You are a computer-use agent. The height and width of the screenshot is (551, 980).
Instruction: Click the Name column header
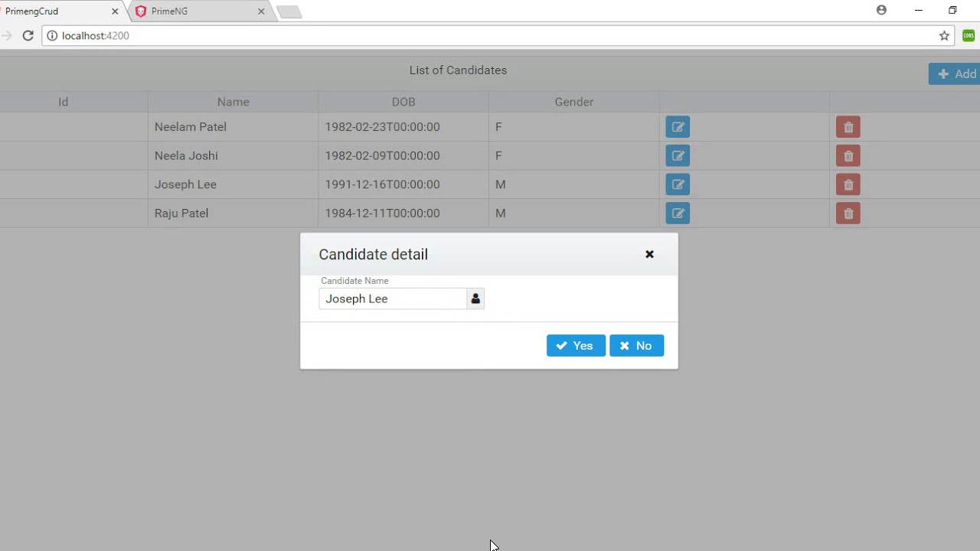coord(234,102)
